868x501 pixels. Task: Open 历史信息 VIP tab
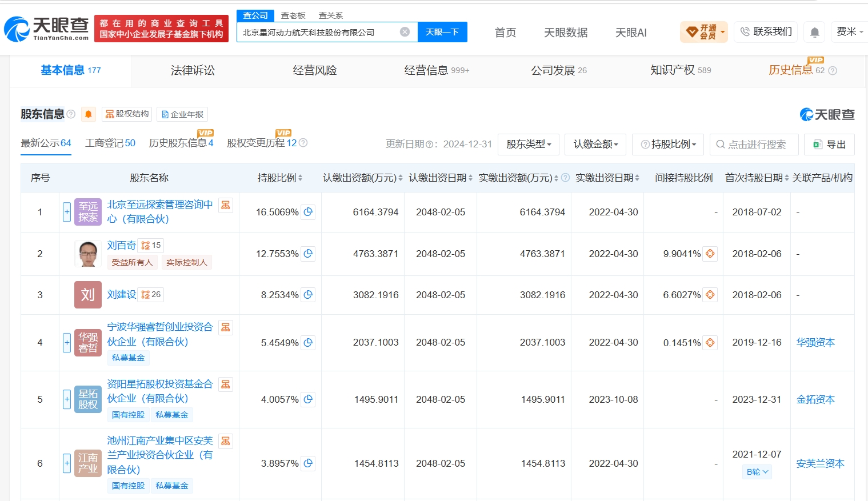(797, 70)
